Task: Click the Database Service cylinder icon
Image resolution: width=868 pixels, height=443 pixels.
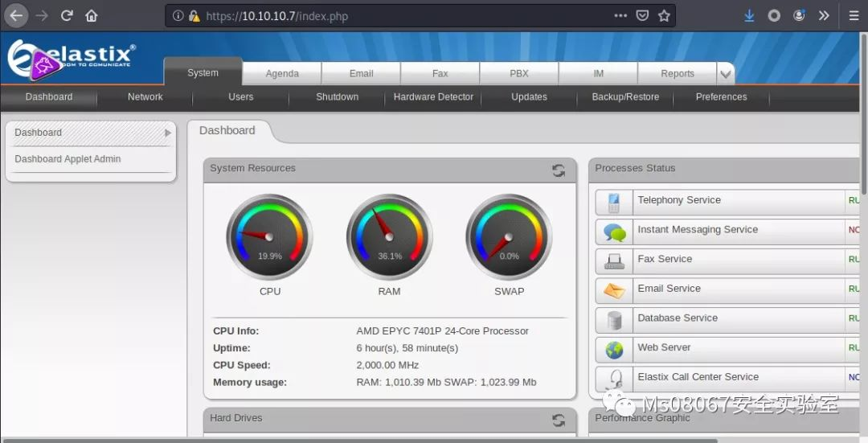Action: tap(615, 320)
